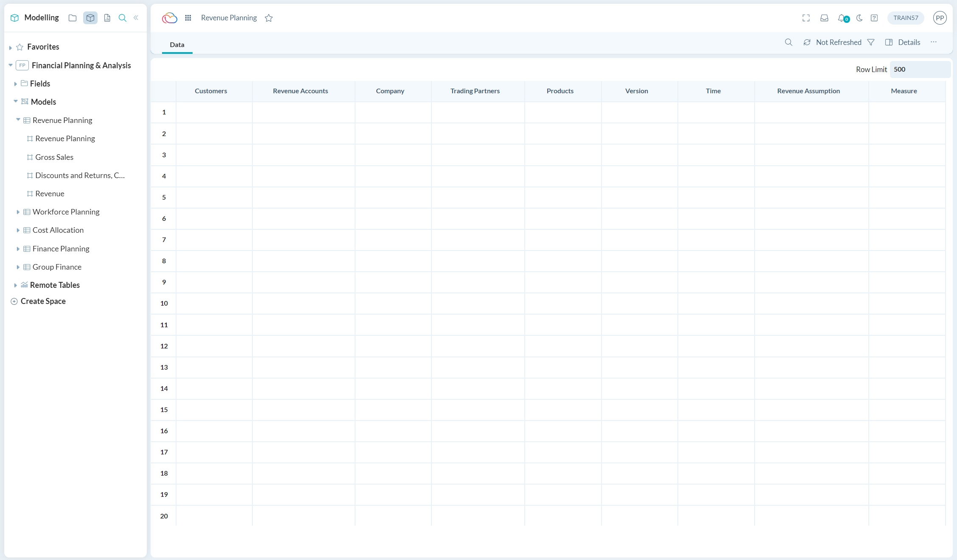Collapse the Revenue Planning model tree

(x=18, y=120)
